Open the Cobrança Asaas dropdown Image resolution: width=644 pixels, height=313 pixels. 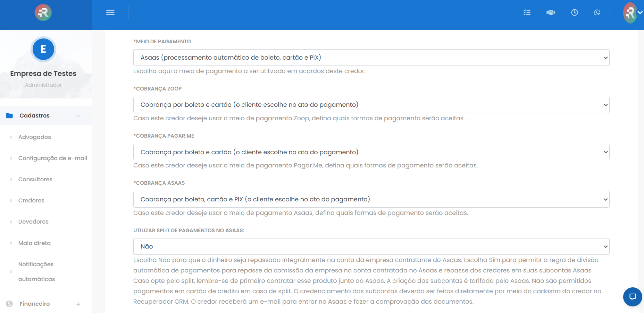click(x=371, y=199)
